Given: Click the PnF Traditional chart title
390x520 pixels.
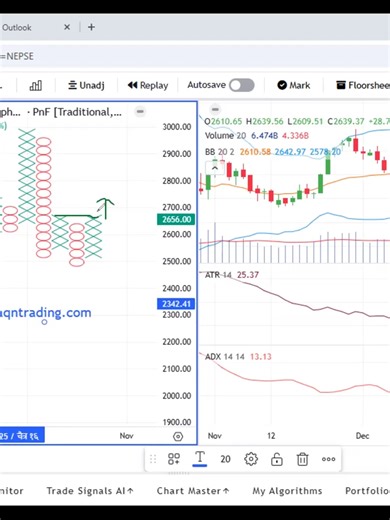Looking at the screenshot, I should pos(77,112).
